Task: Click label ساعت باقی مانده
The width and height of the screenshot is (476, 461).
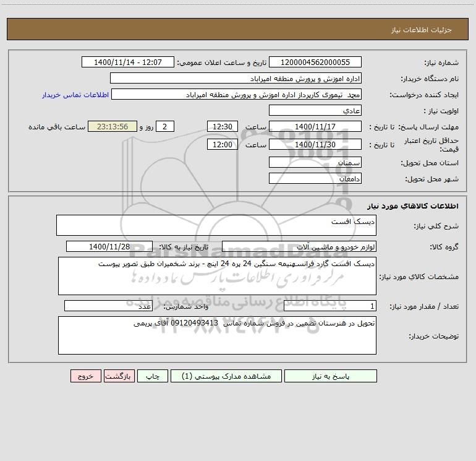Action: tap(57, 127)
